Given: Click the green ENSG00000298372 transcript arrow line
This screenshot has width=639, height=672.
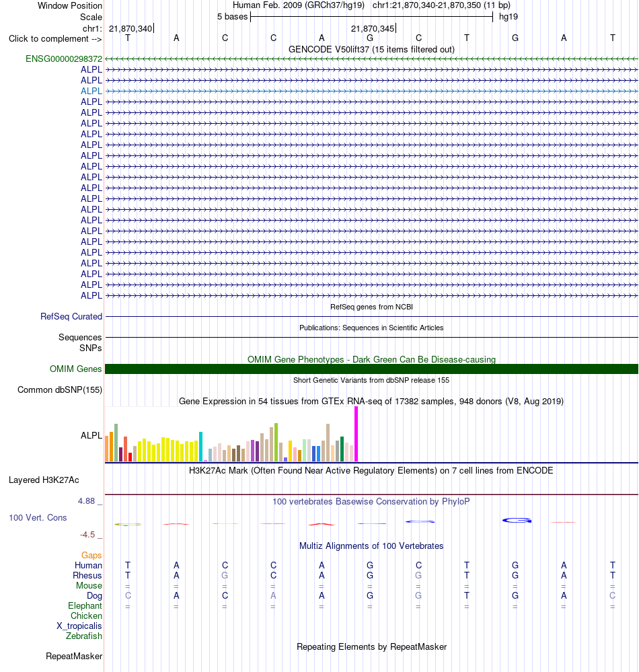Looking at the screenshot, I should (371, 59).
